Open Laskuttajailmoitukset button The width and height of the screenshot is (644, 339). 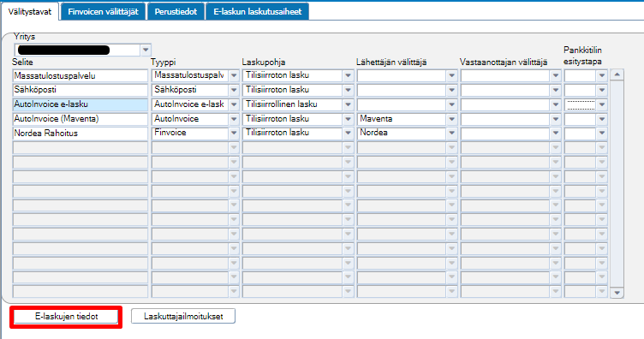pos(183,317)
